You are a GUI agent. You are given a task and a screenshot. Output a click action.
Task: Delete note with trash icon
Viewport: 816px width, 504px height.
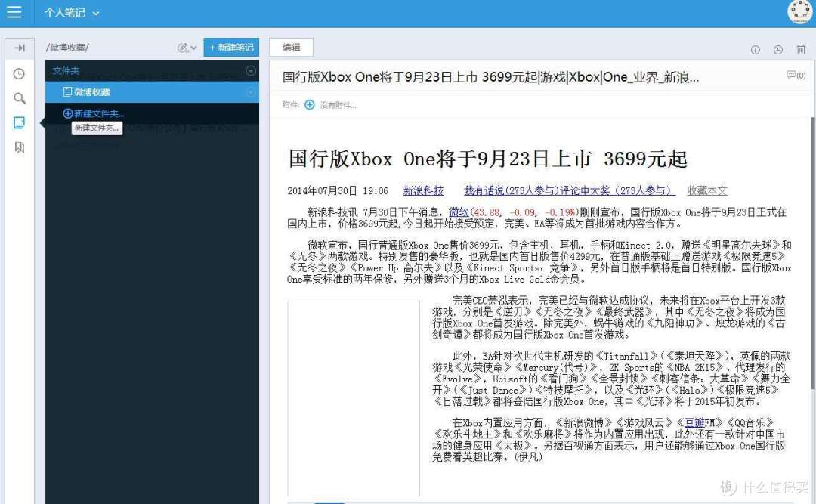point(801,49)
